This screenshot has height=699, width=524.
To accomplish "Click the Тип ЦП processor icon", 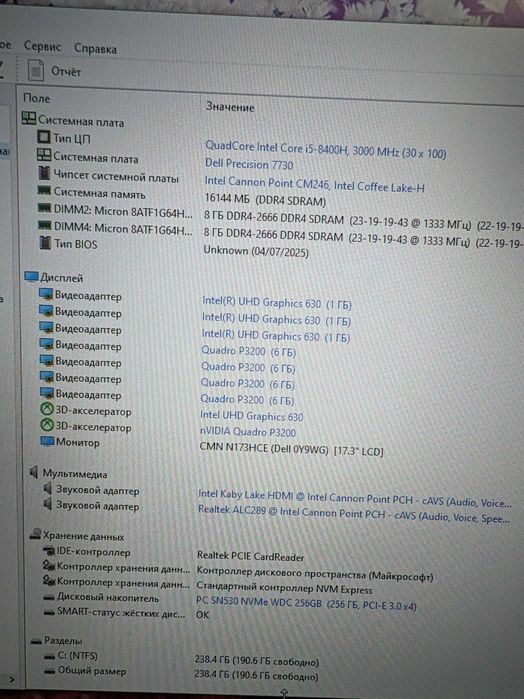I will (44, 137).
